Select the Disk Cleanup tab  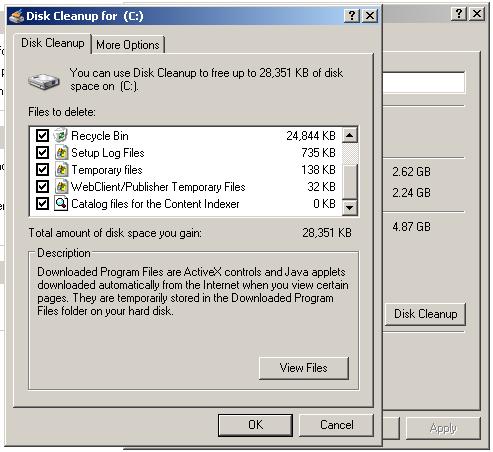click(53, 43)
